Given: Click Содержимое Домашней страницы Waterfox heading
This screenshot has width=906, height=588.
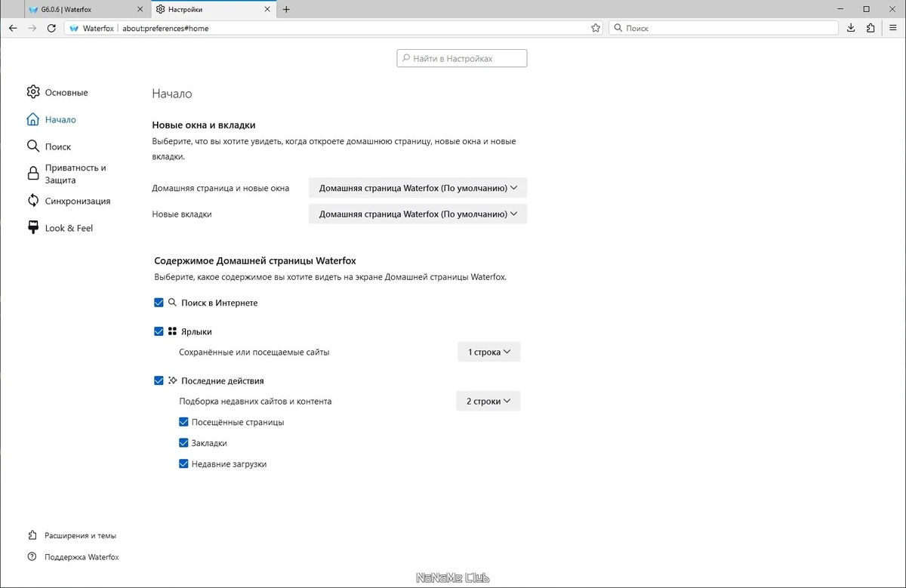Looking at the screenshot, I should (x=255, y=260).
